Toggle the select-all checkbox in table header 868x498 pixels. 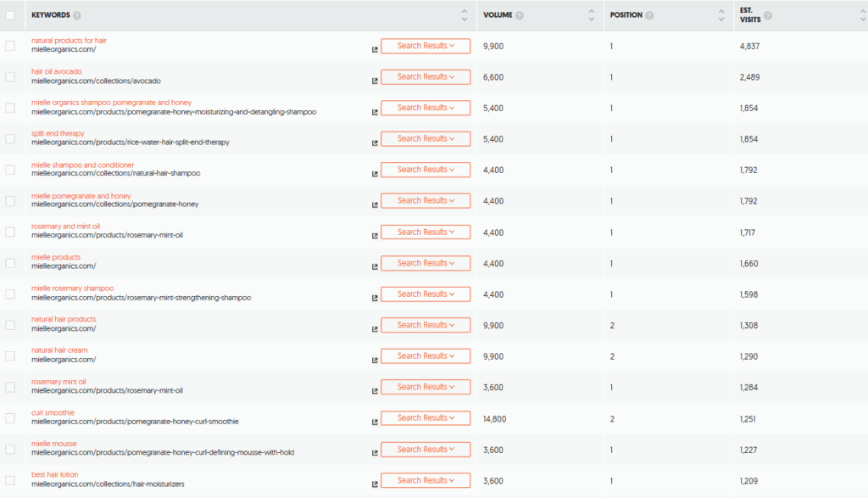point(10,15)
